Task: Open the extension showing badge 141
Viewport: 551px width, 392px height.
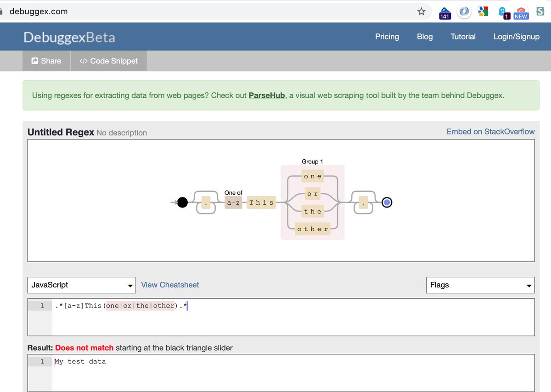Action: coord(444,13)
